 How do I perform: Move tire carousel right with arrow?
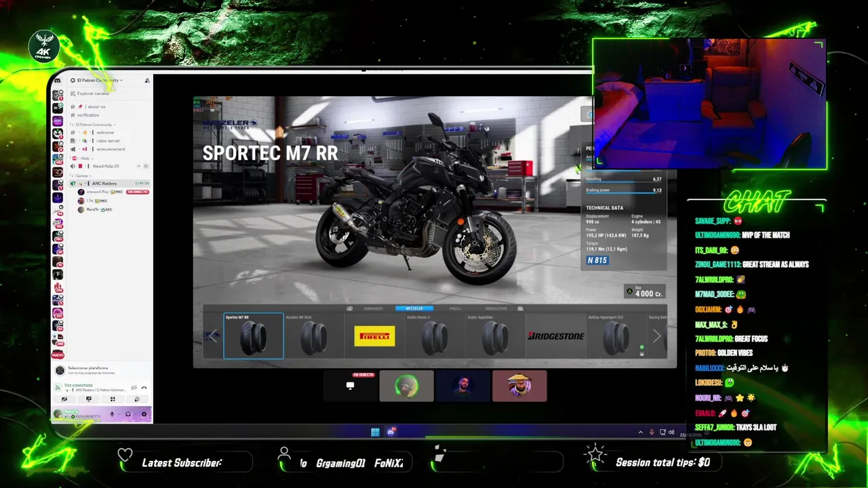[x=656, y=336]
